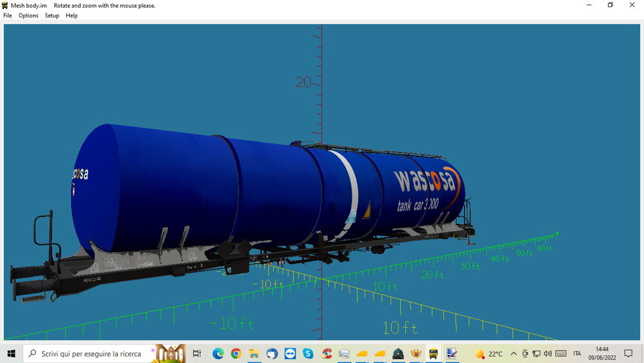The image size is (644, 363).
Task: Open Skype from taskbar
Action: pyautogui.click(x=308, y=353)
